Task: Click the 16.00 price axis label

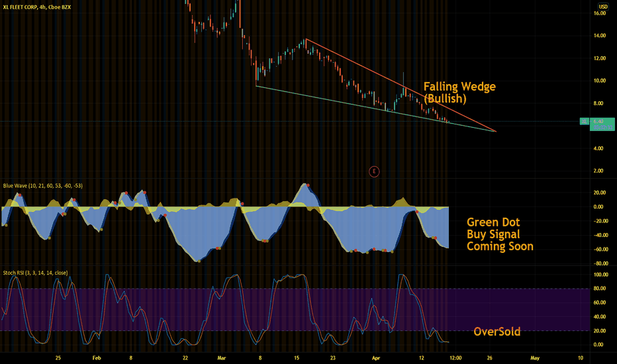Action: pos(600,13)
